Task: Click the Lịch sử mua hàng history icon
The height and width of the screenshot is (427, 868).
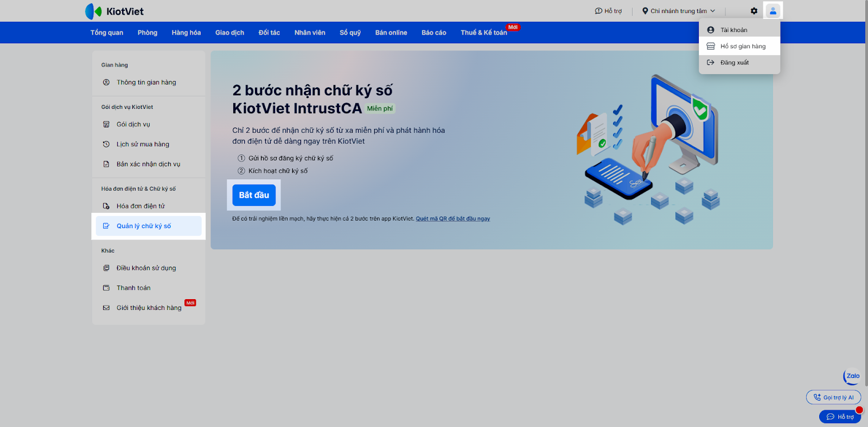Action: pyautogui.click(x=106, y=144)
